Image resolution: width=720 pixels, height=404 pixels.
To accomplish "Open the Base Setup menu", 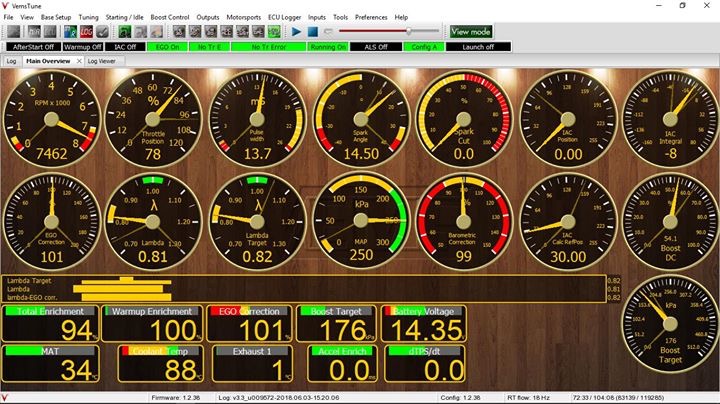I will pos(56,17).
